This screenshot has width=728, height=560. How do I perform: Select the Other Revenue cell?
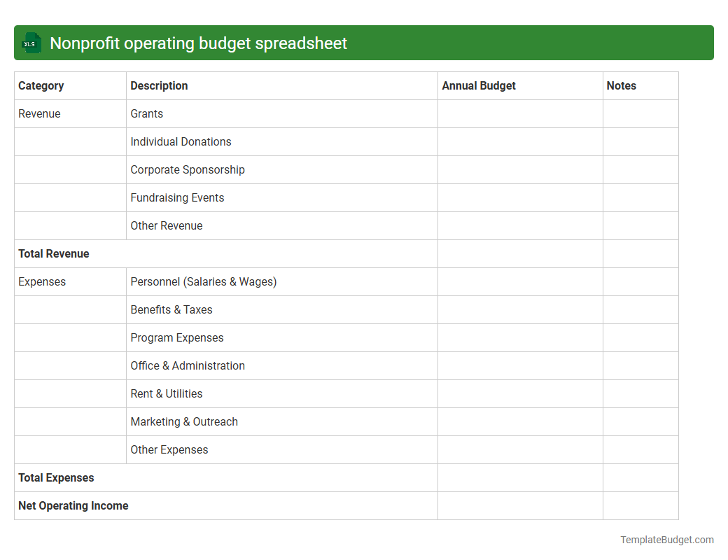(166, 225)
